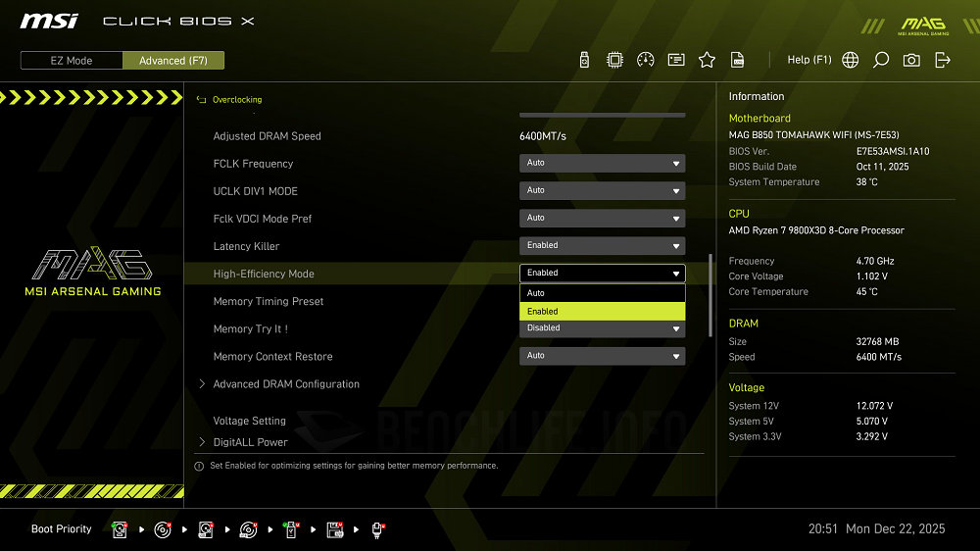Choose Disabled in the dropdown list
Screen dimensions: 980x551
[x=602, y=328]
